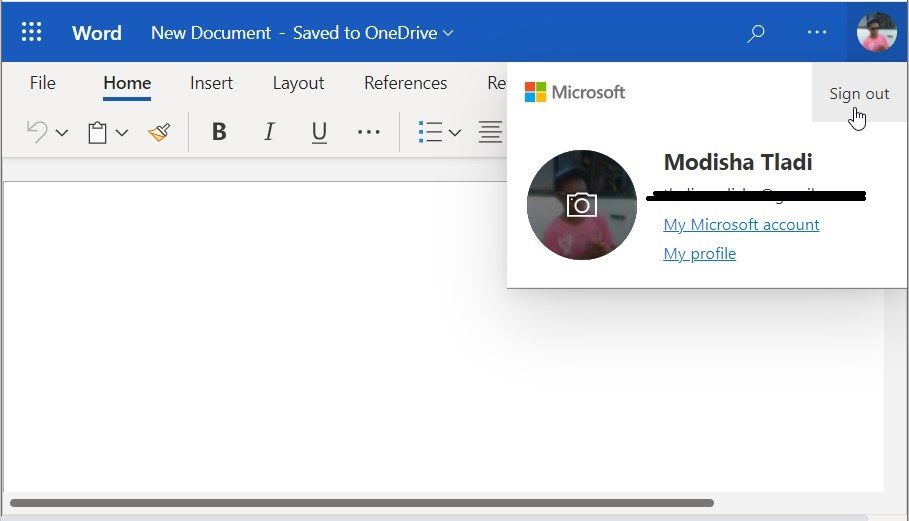This screenshot has width=909, height=521.
Task: Toggle Bold formatting
Action: (219, 132)
